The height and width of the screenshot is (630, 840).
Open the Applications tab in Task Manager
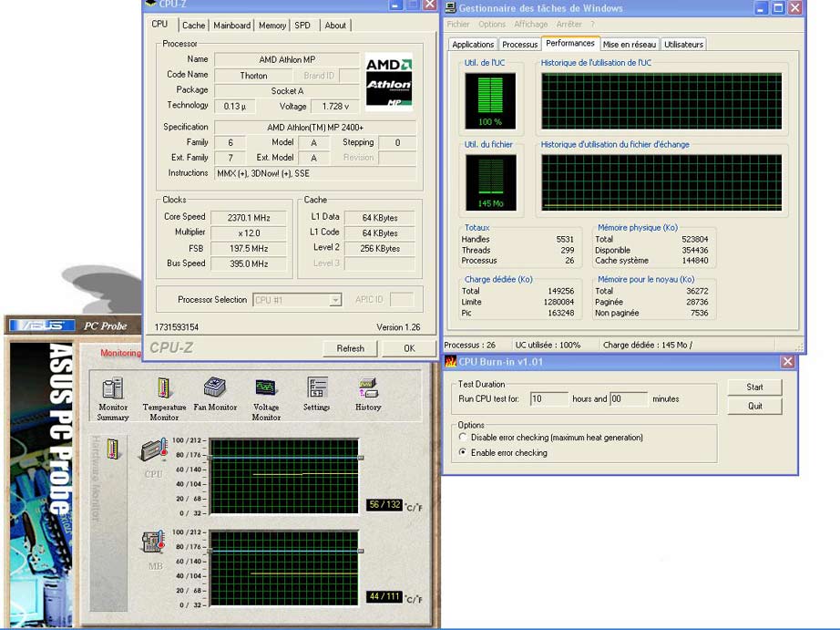[473, 45]
